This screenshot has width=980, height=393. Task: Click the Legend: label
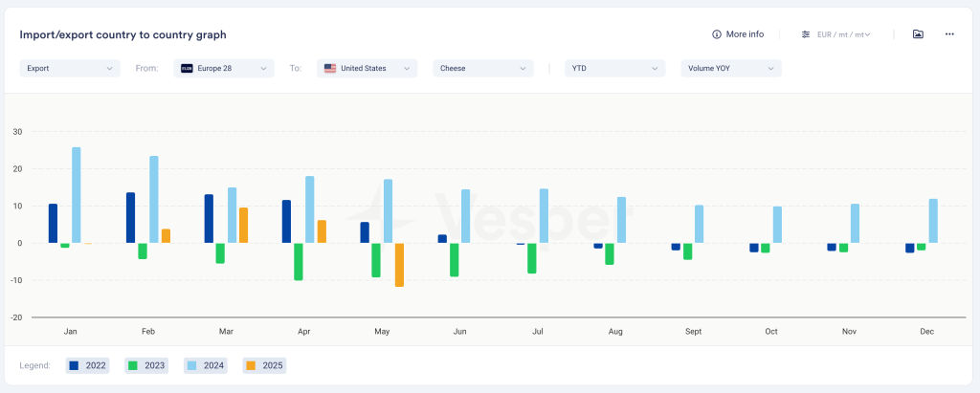tap(35, 365)
